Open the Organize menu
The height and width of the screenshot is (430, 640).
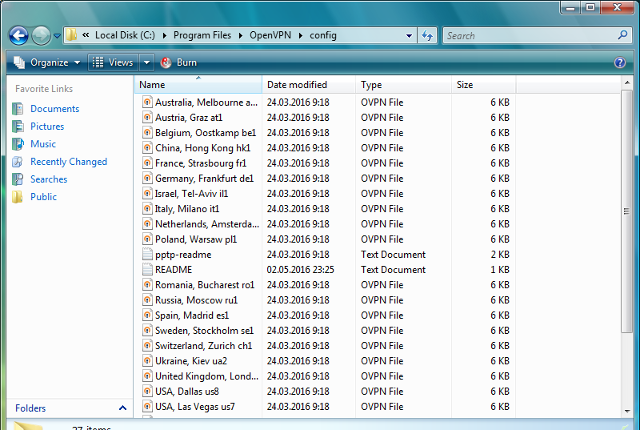coord(47,62)
